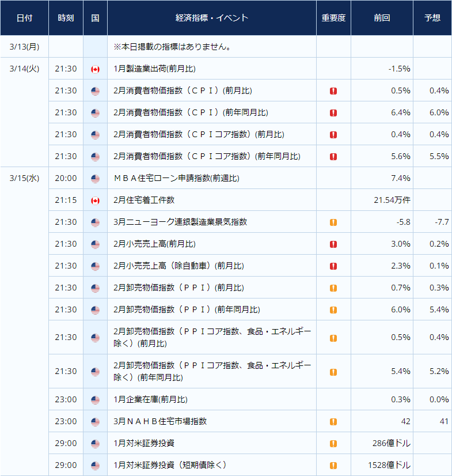452x476 pixels.
Task: Click US flag in the MBA住宅ローン申請指数 row
Action: 95,179
